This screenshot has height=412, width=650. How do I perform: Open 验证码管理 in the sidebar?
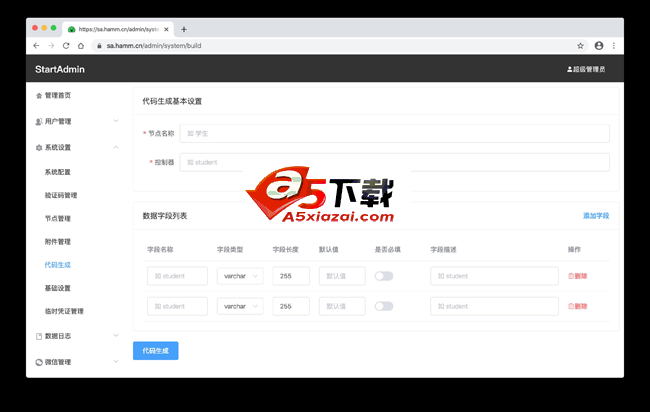tap(61, 195)
